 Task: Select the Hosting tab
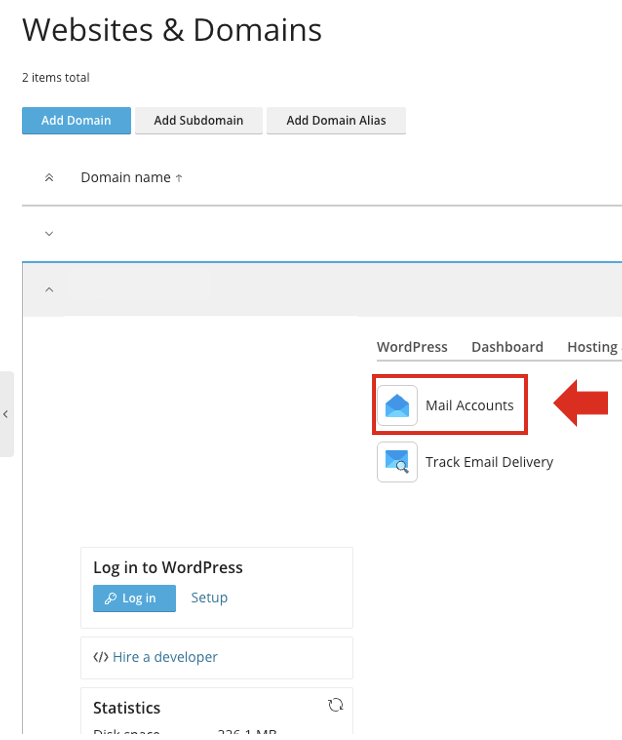pyautogui.click(x=592, y=347)
